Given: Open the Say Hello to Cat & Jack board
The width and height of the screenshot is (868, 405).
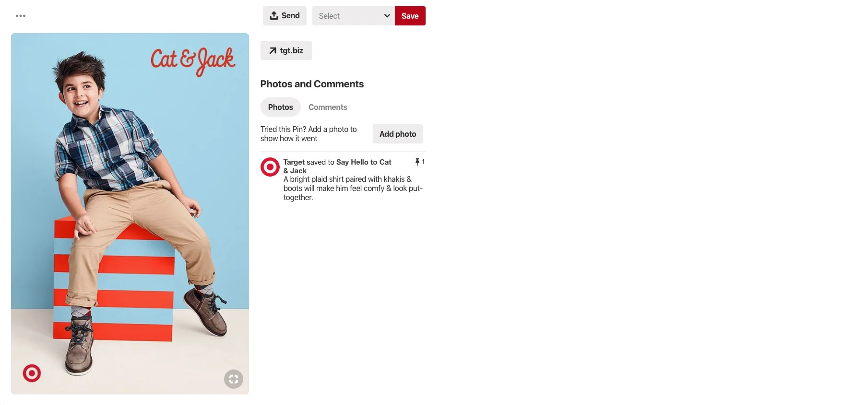Looking at the screenshot, I should click(x=337, y=166).
